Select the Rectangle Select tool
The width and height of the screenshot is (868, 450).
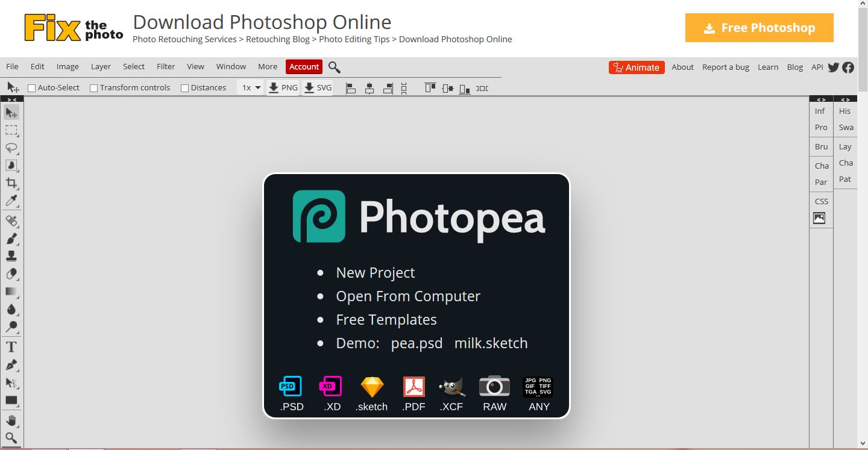pos(11,130)
